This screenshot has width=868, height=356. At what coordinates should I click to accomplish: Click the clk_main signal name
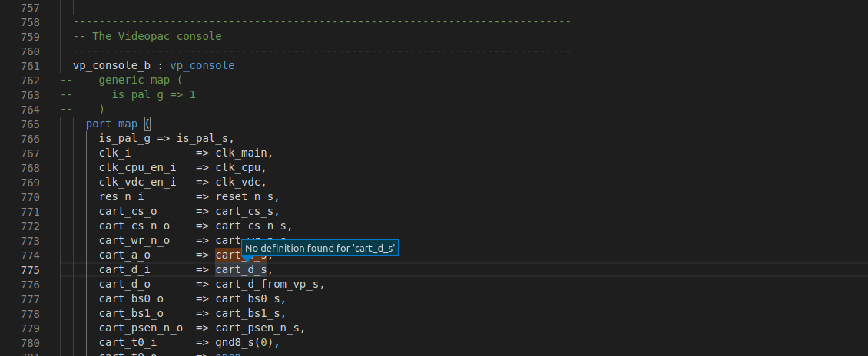pos(241,153)
